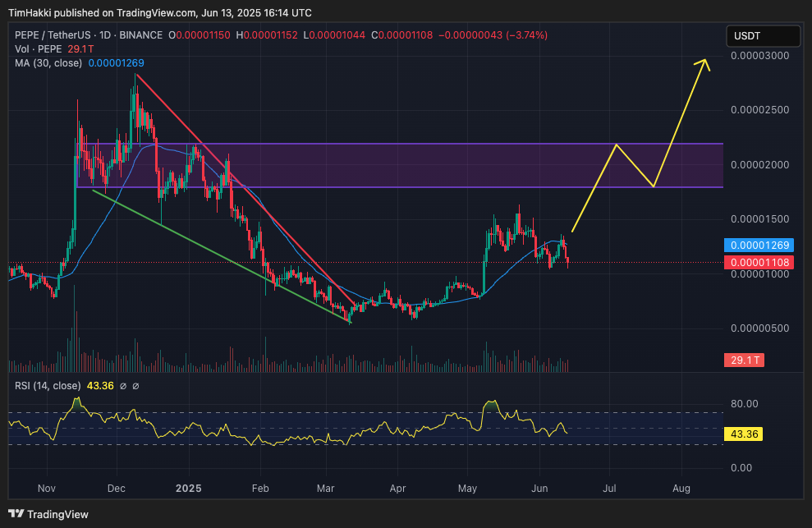The height and width of the screenshot is (528, 812).
Task: Click the 1D interval label
Action: [x=105, y=35]
